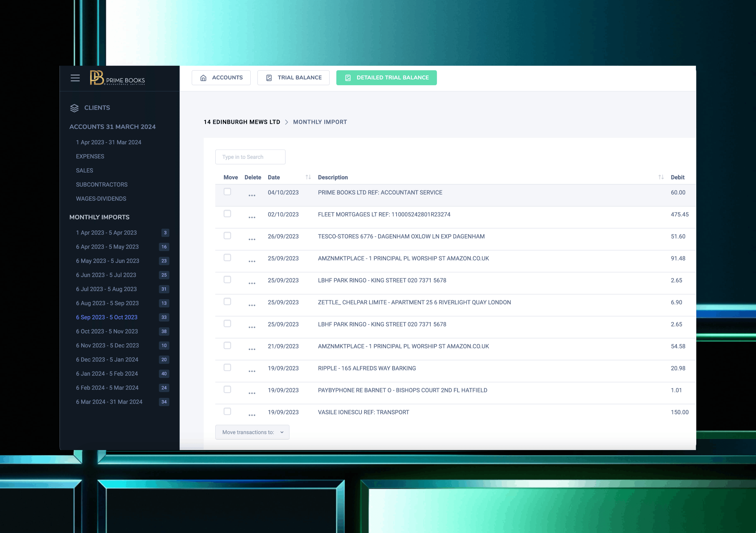
Task: Click the debit amount 475.45
Action: (680, 215)
